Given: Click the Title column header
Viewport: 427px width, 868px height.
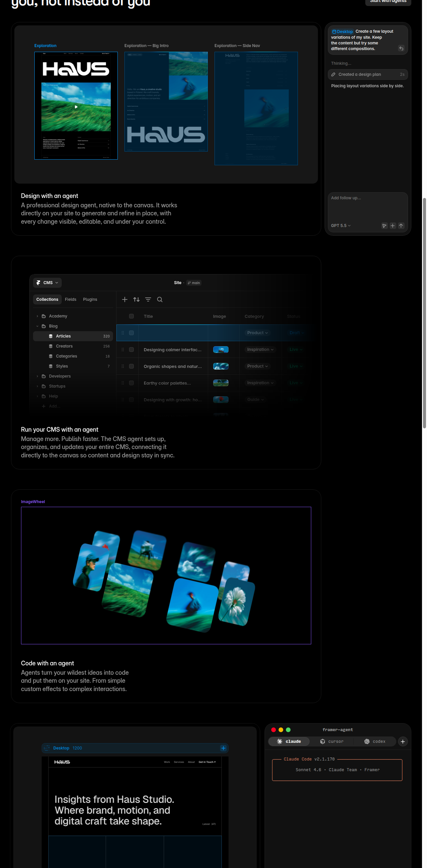Looking at the screenshot, I should (148, 316).
